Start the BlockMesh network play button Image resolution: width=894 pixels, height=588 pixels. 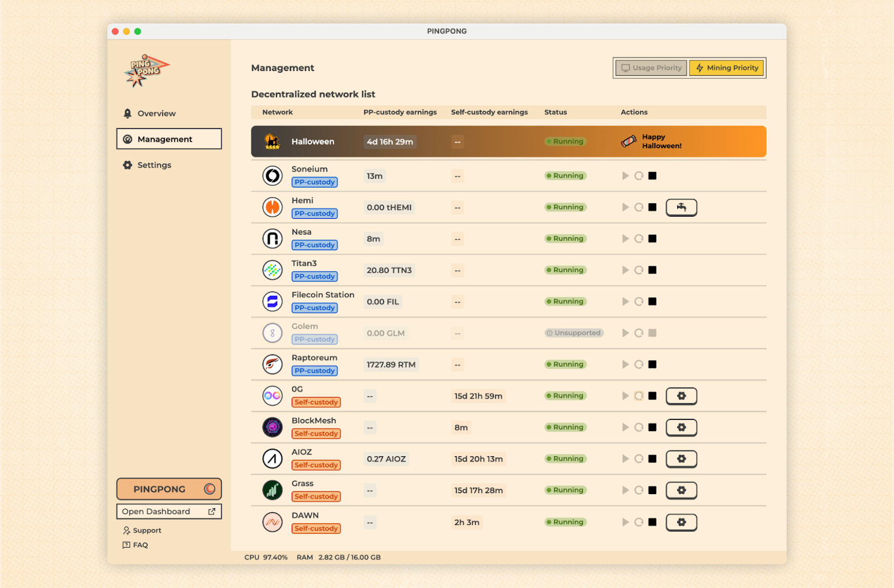coord(625,427)
